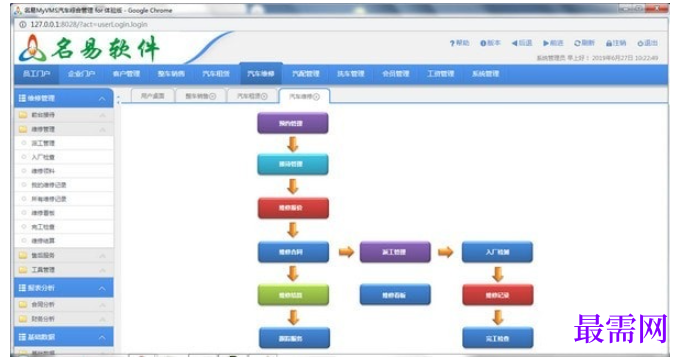Go forward with the 前进 arrow
686x360 pixels.
point(546,43)
